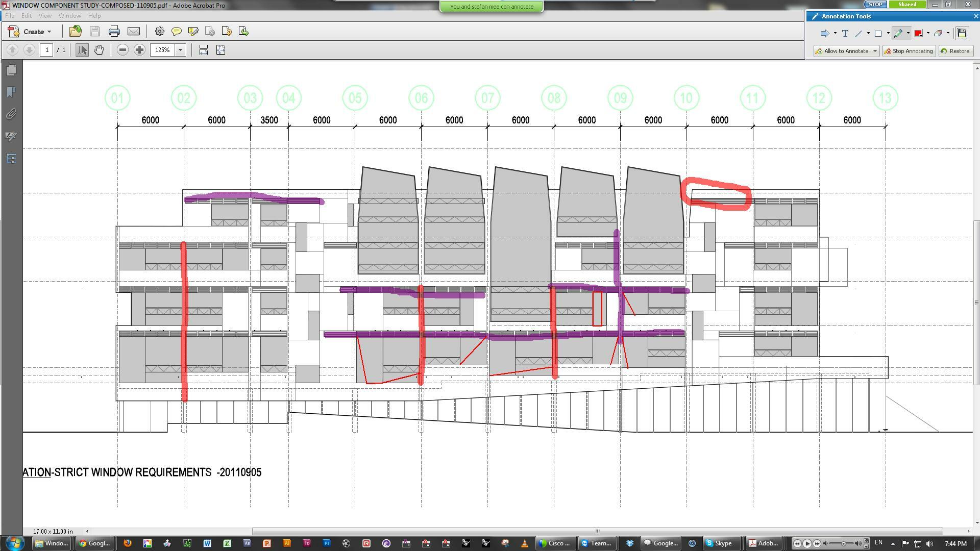Viewport: 980px width, 551px height.
Task: Click the taskbar media play button
Action: 807,543
